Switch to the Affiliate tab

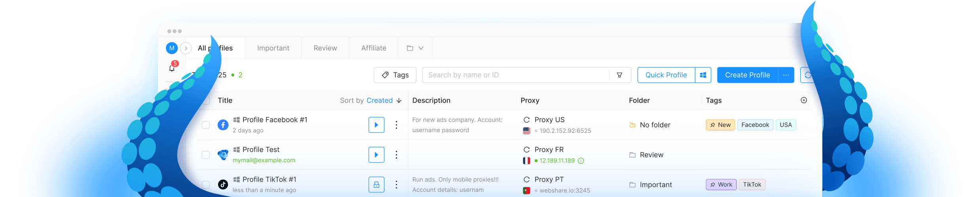tap(374, 48)
